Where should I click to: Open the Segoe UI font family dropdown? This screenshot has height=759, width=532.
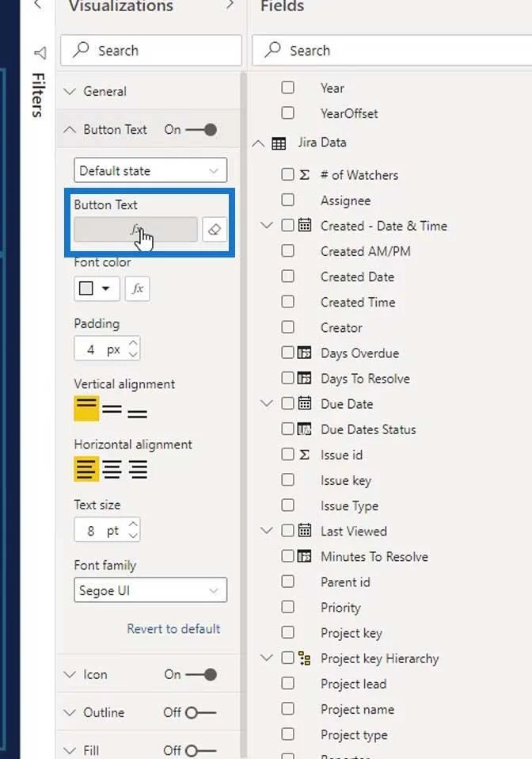[150, 590]
